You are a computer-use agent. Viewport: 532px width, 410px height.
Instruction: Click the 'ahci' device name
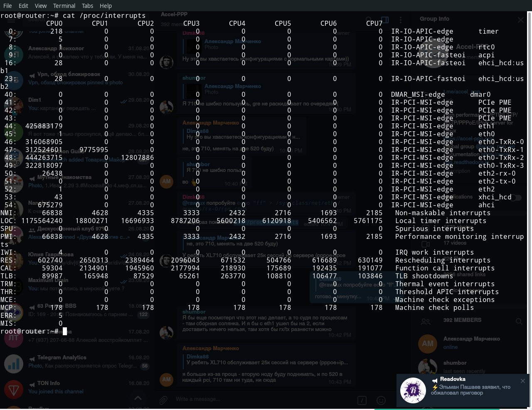[x=486, y=205]
